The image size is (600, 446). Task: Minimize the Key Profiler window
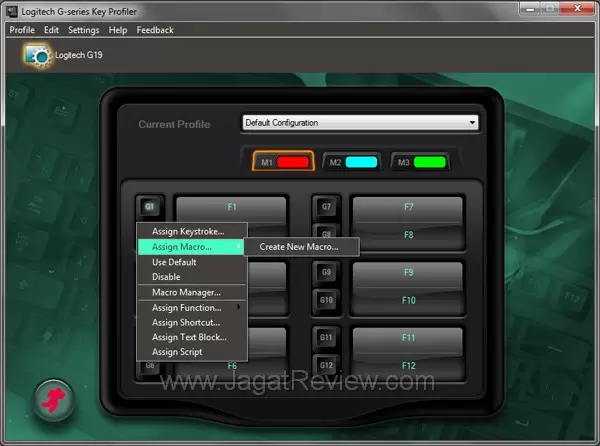(x=530, y=8)
